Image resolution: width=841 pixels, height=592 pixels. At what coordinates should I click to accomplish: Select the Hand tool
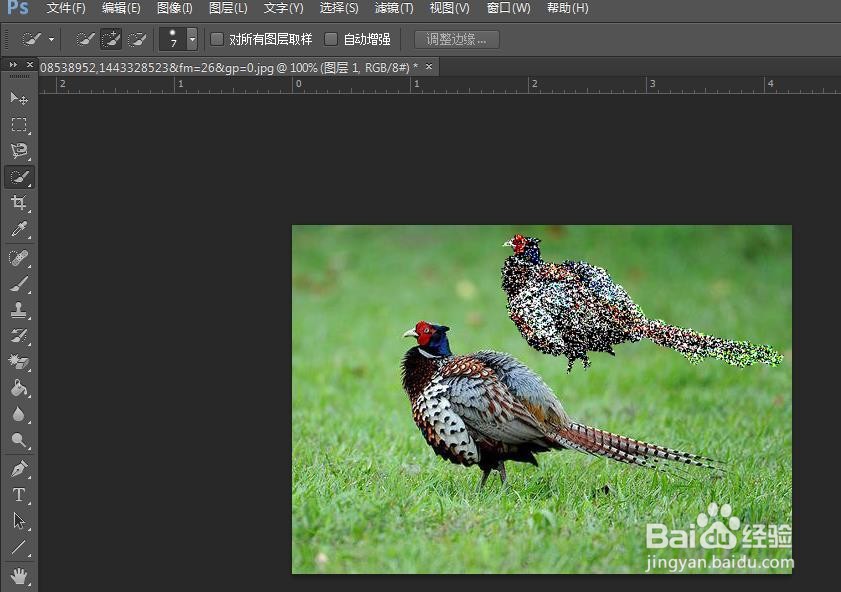[19, 576]
